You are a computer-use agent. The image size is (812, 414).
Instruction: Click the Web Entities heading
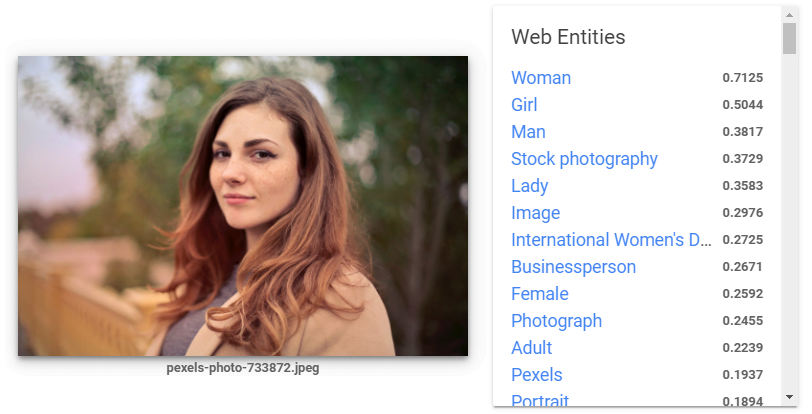click(568, 37)
